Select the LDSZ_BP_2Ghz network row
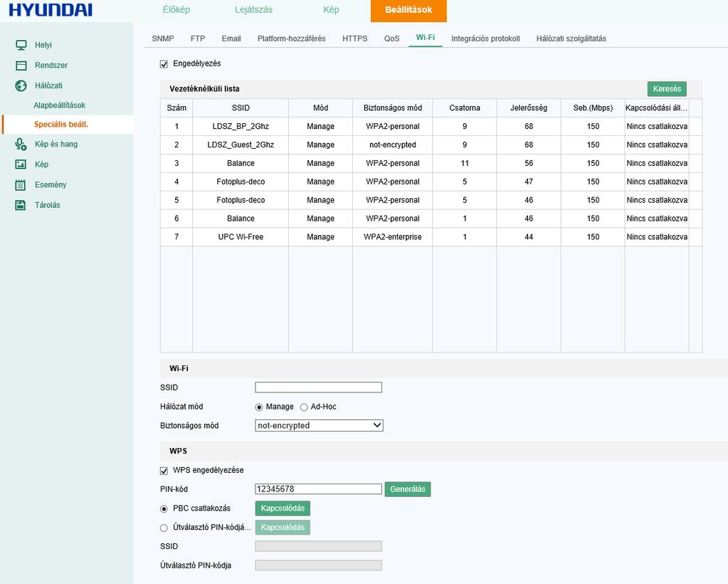Viewport: 728px width, 584px height. click(431, 126)
